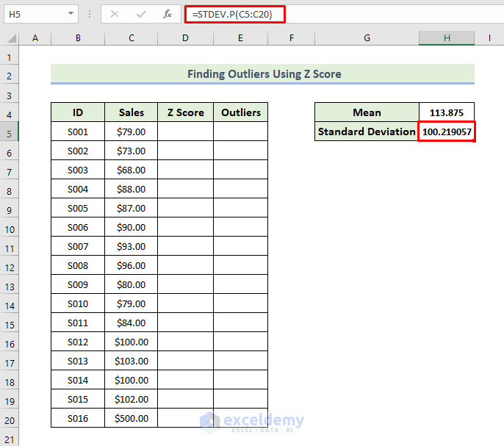
Task: Click the $84.00 sales cell
Action: coord(131,323)
